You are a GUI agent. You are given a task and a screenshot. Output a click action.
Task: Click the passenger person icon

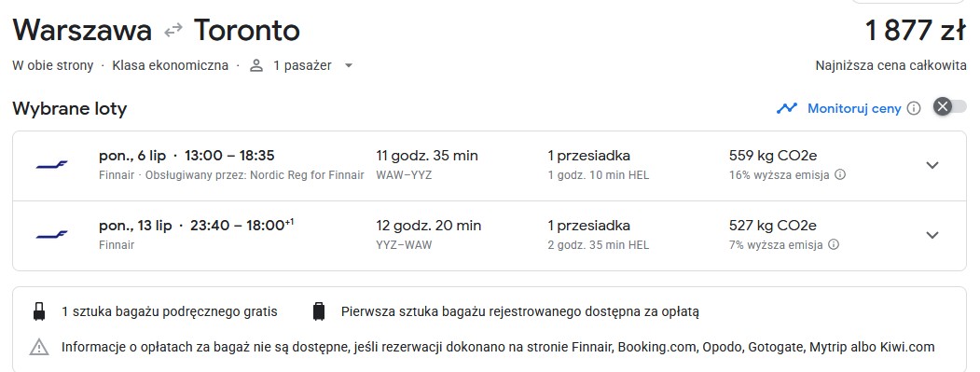pos(256,65)
